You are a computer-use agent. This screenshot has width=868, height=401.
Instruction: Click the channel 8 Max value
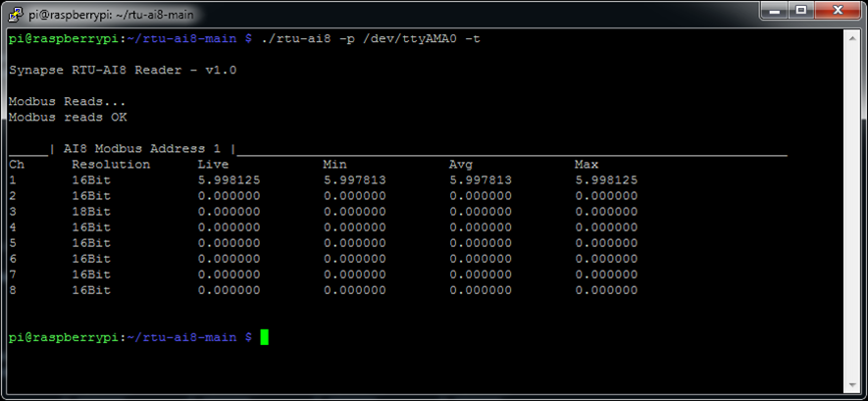click(x=606, y=290)
